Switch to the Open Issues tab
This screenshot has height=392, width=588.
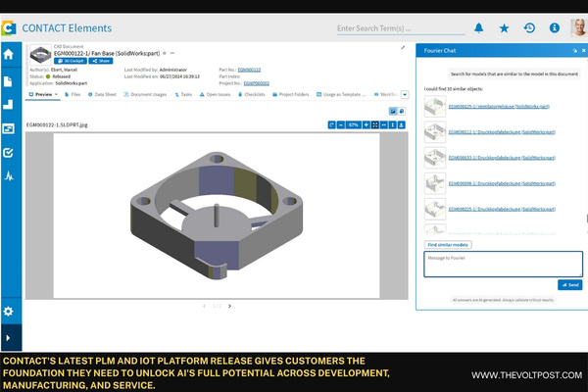click(x=215, y=94)
